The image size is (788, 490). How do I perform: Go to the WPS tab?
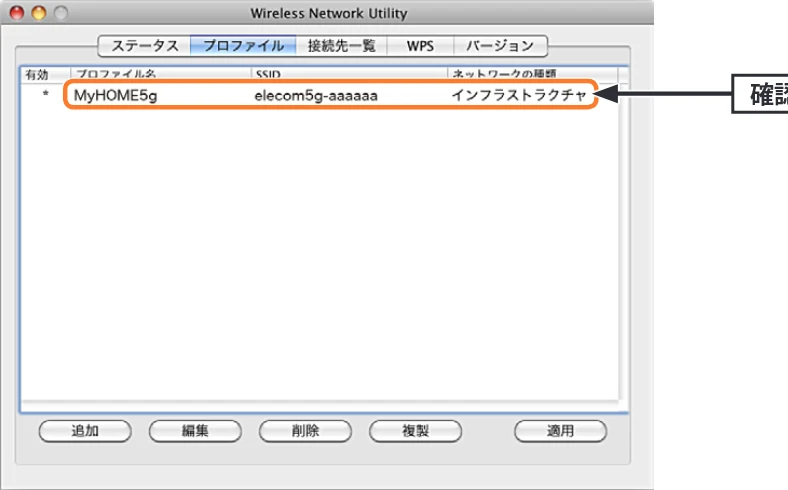[420, 46]
